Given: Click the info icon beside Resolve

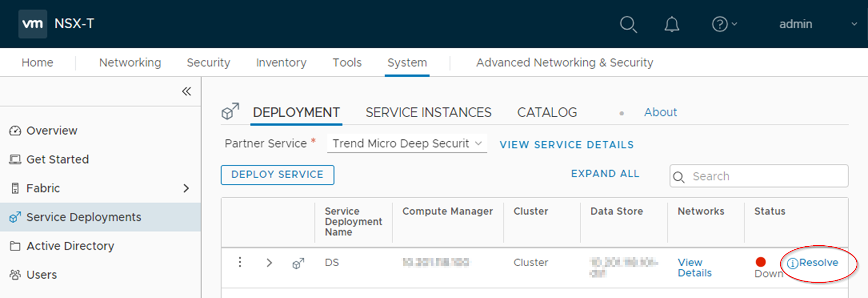Looking at the screenshot, I should click(792, 263).
